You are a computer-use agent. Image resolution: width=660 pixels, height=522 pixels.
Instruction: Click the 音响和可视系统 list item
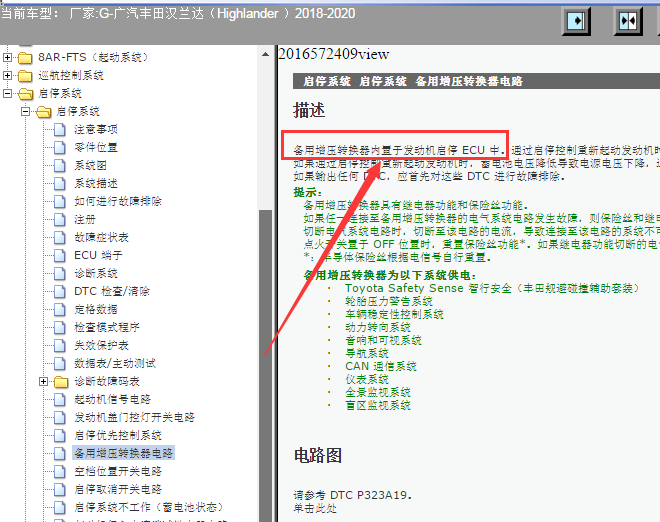383,341
